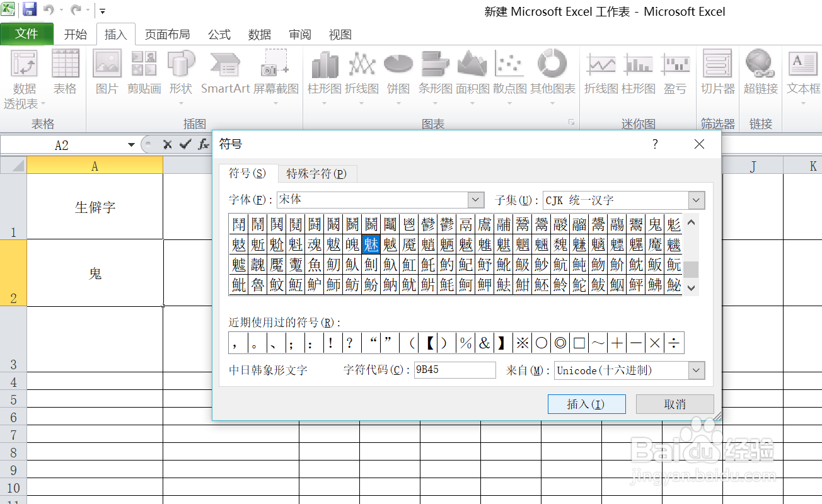Open the Charts group dialog launcher
The image size is (822, 504).
pos(572,122)
